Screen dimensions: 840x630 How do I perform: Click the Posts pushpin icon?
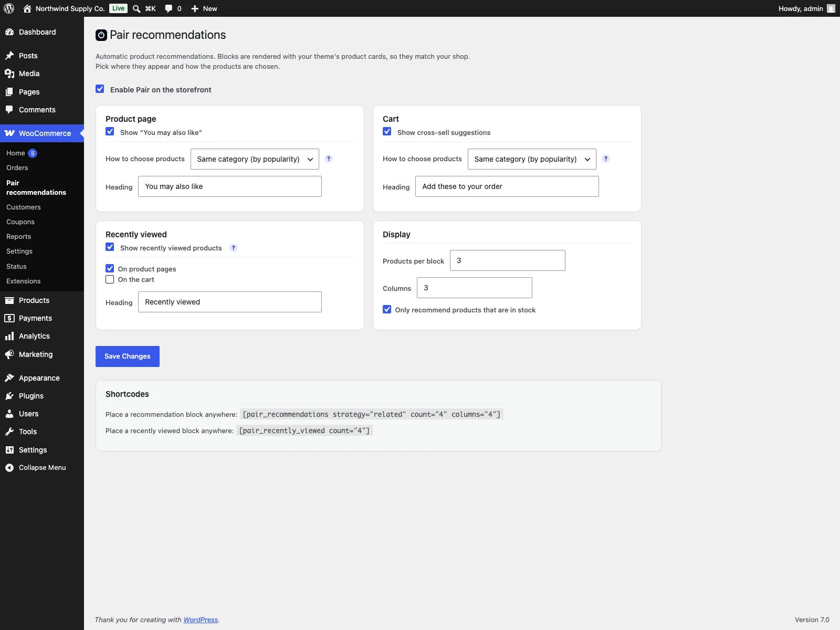[9, 56]
